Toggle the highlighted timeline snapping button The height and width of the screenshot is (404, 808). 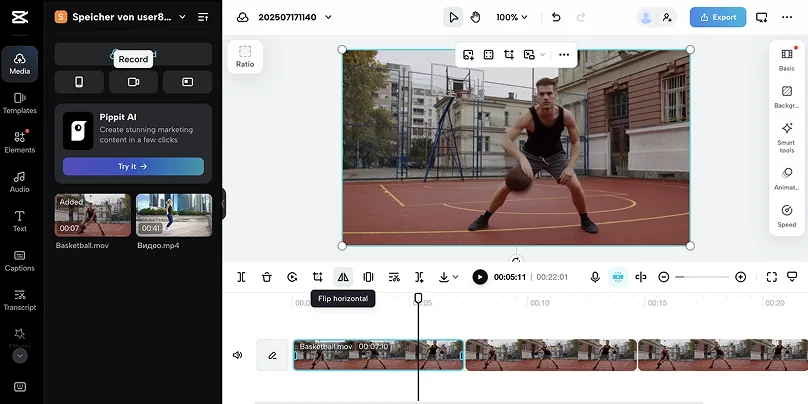[618, 277]
